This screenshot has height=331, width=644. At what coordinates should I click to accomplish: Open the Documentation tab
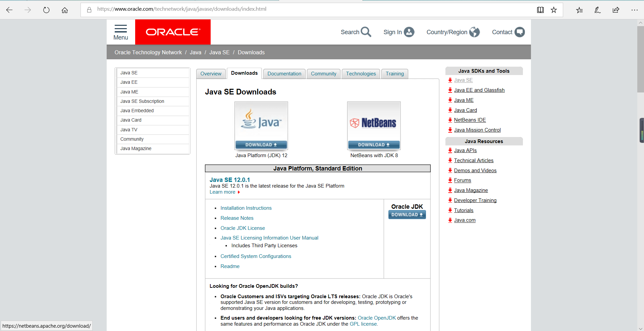coord(284,74)
